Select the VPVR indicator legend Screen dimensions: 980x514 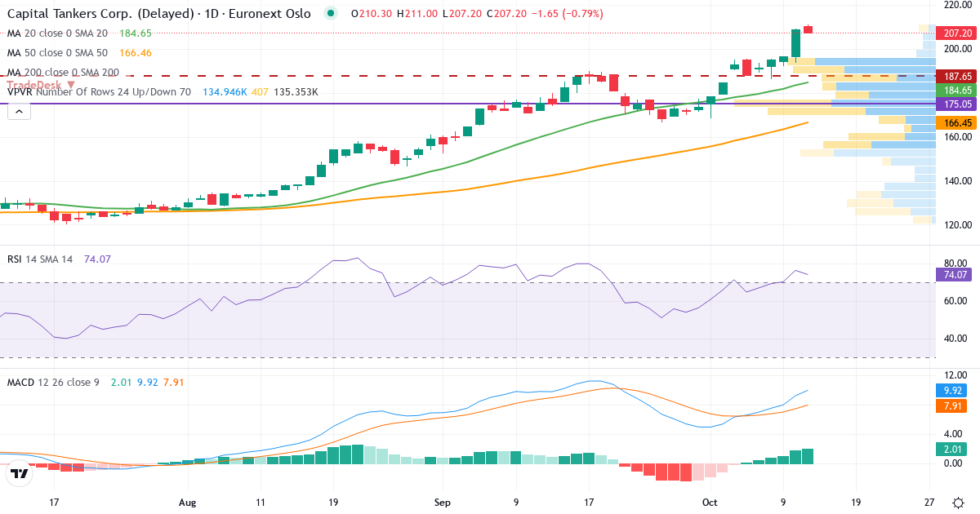coord(99,92)
